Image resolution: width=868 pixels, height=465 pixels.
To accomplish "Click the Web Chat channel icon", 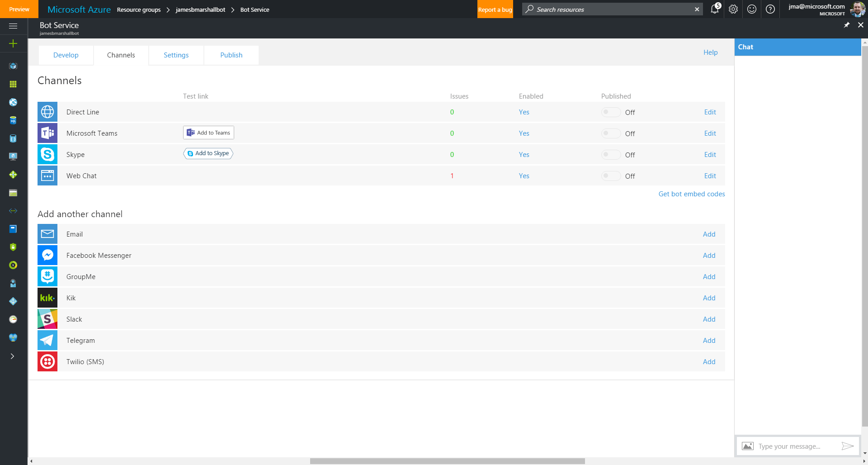I will (x=47, y=176).
